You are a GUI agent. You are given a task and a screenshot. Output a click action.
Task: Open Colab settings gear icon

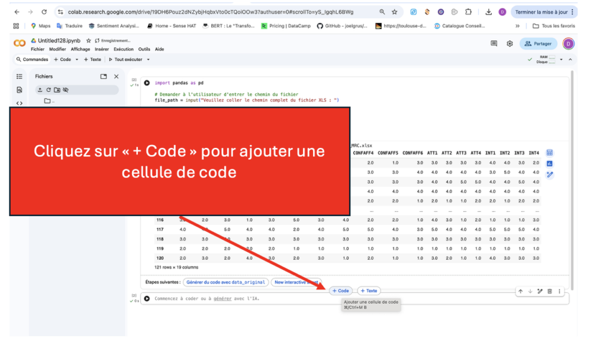tap(510, 44)
